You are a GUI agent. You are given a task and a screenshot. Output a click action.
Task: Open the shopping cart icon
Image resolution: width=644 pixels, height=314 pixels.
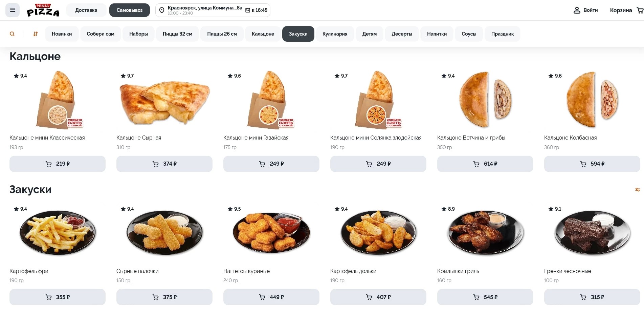640,10
